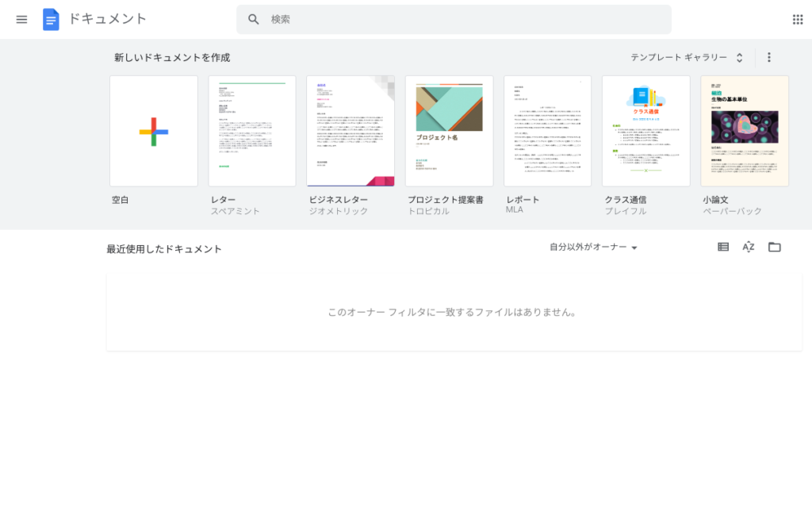Expand the テンプレート ギャラリー
812x514 pixels.
point(687,57)
